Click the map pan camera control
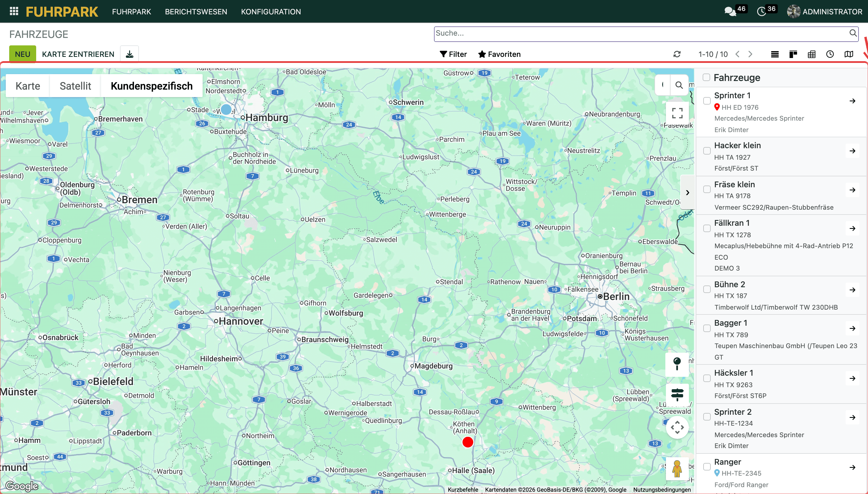 (x=677, y=427)
